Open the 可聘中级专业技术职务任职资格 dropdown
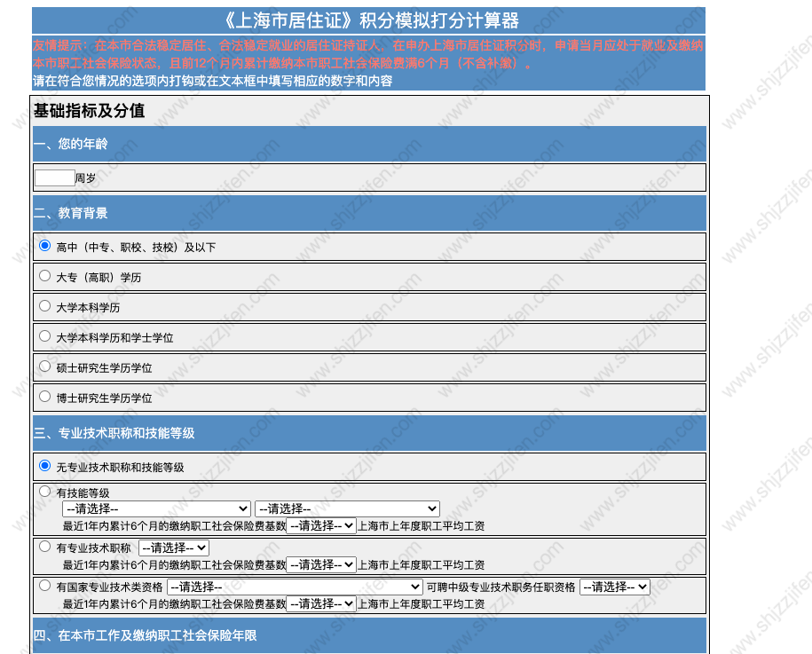The width and height of the screenshot is (812, 654). coord(615,587)
